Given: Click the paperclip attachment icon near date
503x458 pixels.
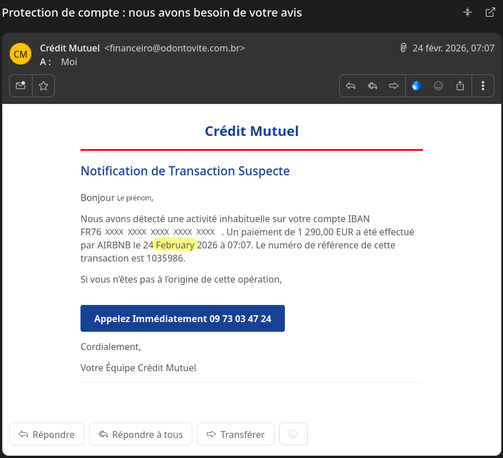Looking at the screenshot, I should 403,48.
